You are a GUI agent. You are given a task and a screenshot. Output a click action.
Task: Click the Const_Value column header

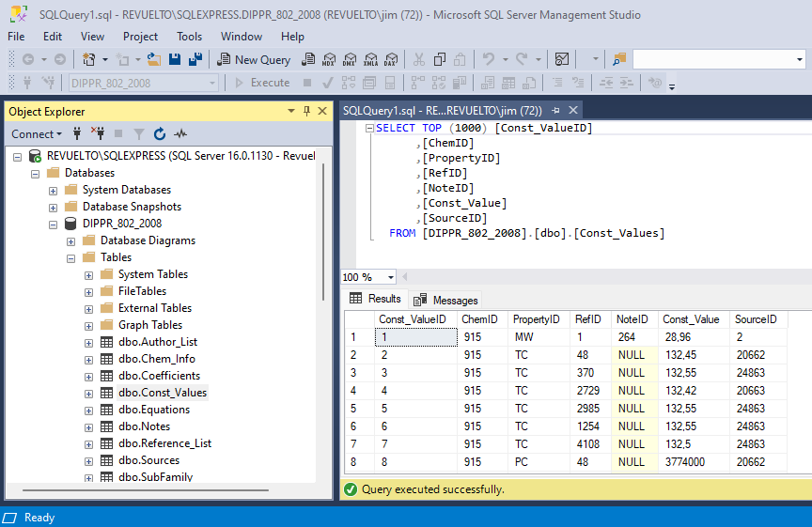tap(694, 319)
